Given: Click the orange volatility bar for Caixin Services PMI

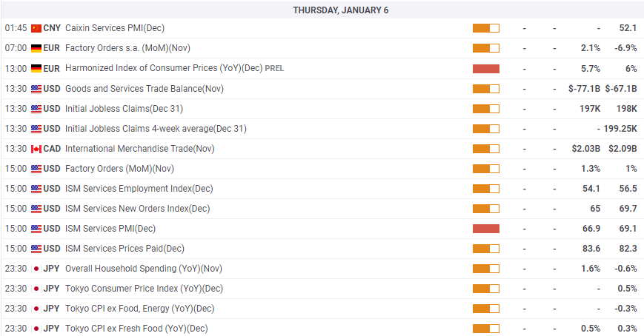Looking at the screenshot, I should click(x=486, y=28).
